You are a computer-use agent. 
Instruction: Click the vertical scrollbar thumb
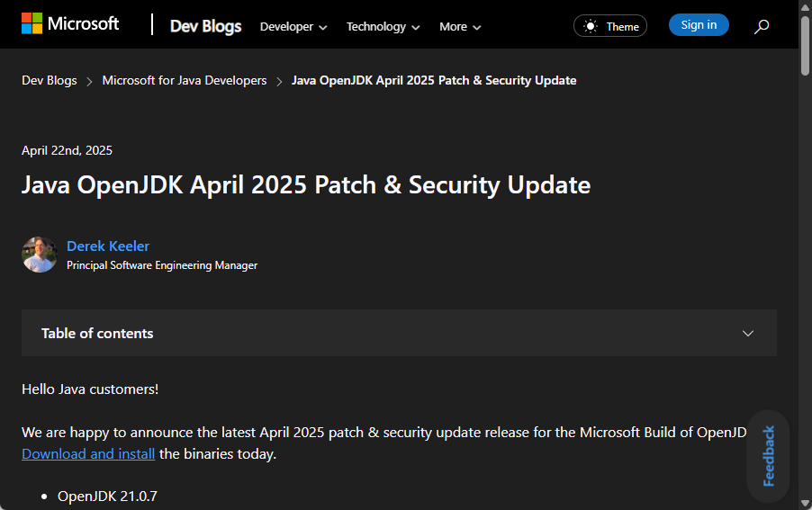pos(806,46)
